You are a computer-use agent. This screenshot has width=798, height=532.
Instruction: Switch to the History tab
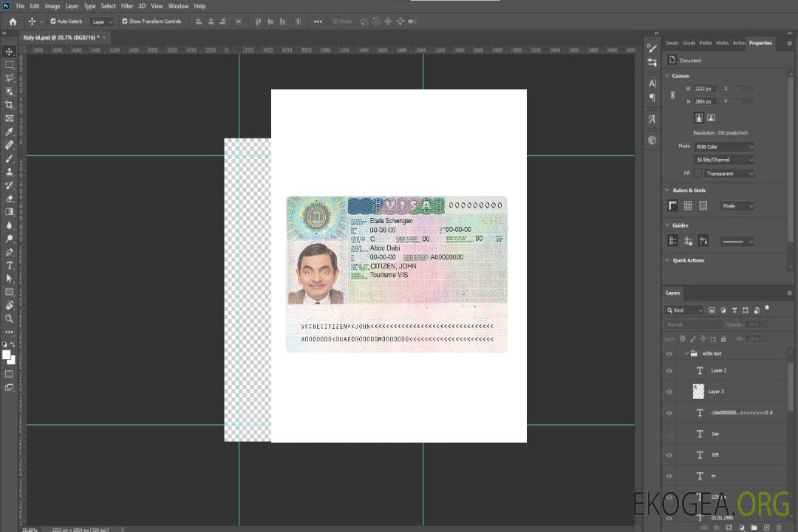722,44
